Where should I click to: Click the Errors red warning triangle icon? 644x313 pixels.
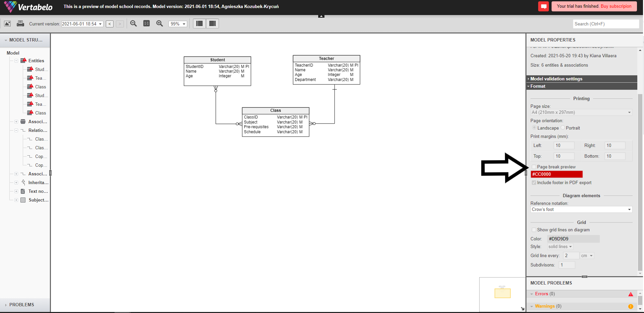point(631,294)
